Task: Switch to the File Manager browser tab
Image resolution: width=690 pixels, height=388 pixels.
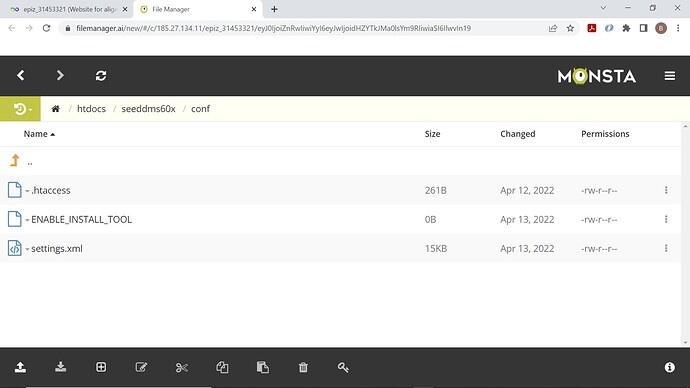Action: (198, 9)
